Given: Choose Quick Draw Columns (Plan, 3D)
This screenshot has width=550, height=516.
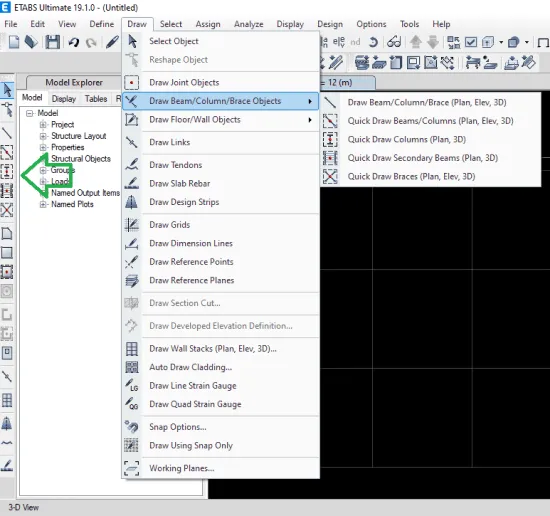Looking at the screenshot, I should 406,139.
